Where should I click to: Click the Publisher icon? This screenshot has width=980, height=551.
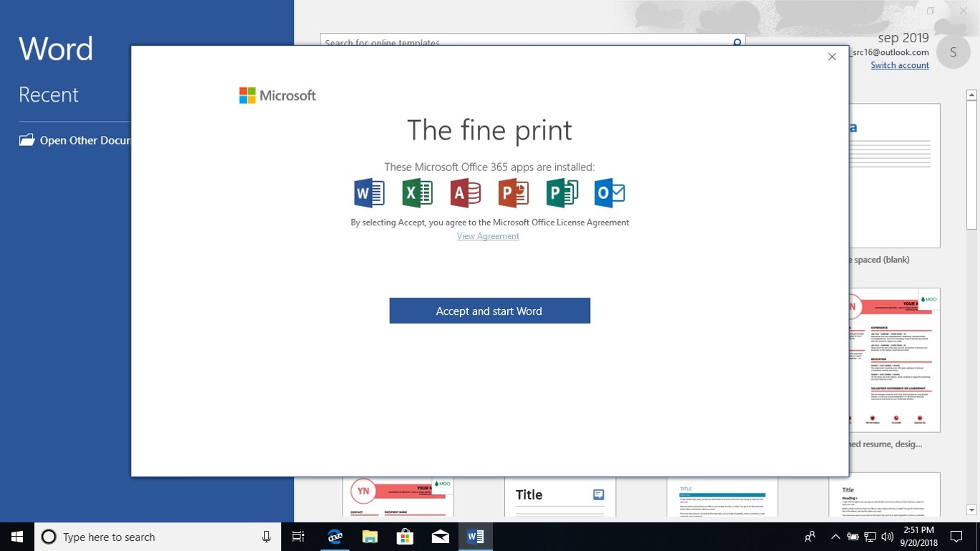[x=562, y=192]
